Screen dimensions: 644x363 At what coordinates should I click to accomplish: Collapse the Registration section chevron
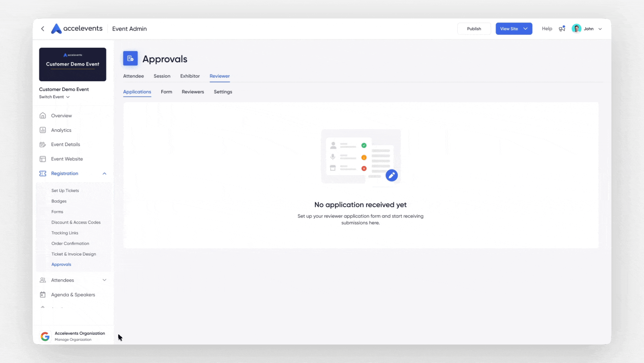[105, 173]
